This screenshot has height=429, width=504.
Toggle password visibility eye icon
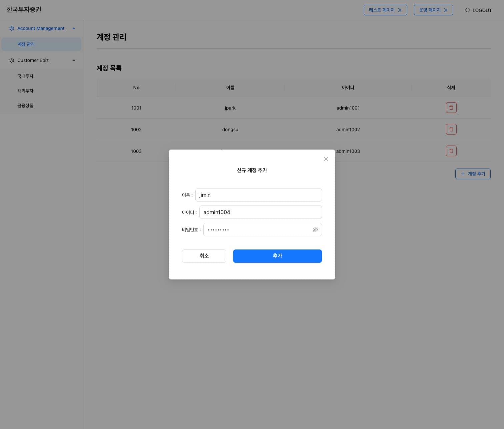(315, 229)
